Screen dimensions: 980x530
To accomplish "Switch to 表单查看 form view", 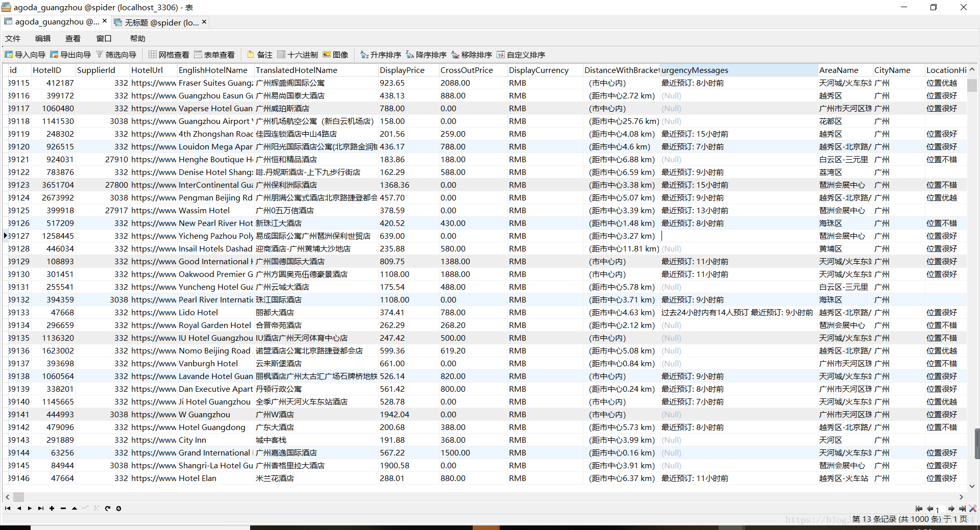I will [x=214, y=55].
